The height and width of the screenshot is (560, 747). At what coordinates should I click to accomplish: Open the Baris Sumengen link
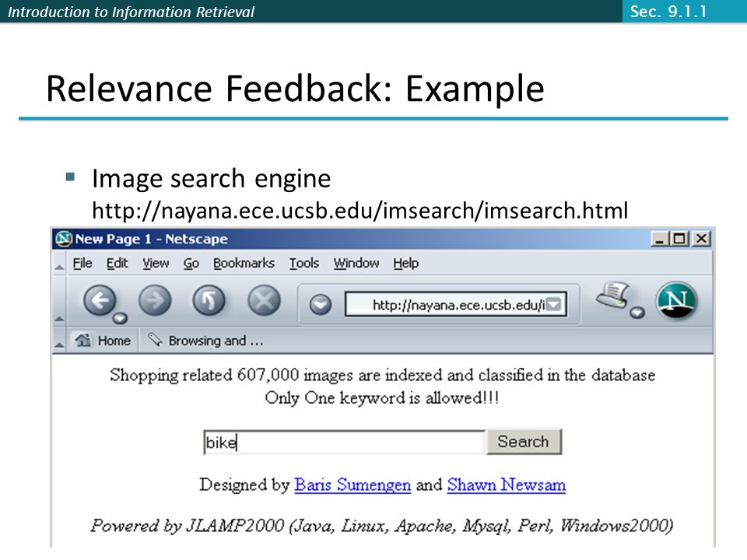(x=352, y=485)
